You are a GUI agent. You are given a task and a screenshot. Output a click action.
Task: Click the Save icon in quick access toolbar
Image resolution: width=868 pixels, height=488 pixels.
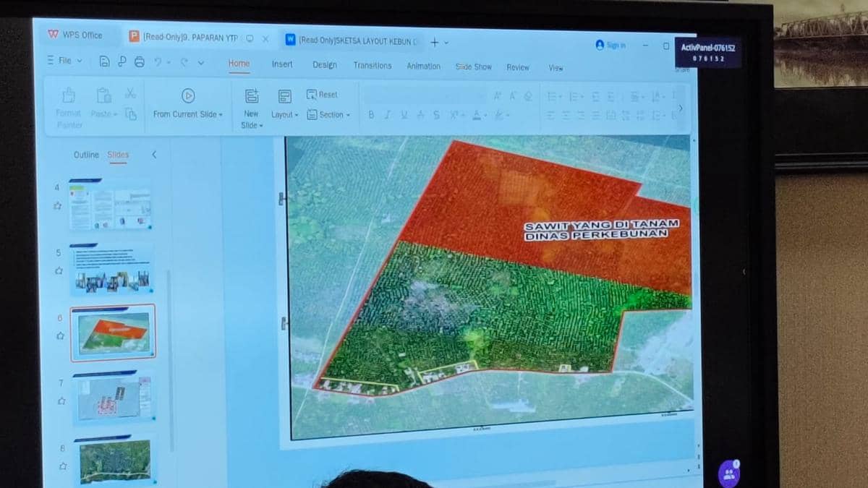click(105, 62)
